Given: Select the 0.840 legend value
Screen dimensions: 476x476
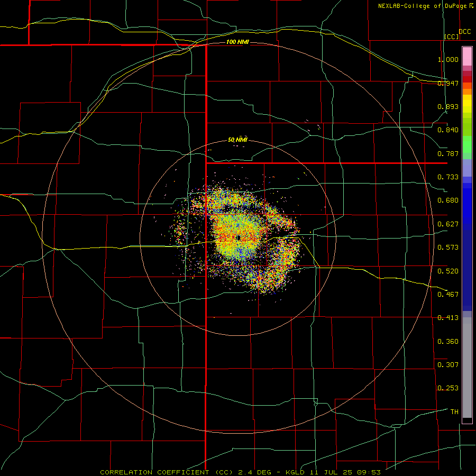Looking at the screenshot, I should pyautogui.click(x=448, y=130).
